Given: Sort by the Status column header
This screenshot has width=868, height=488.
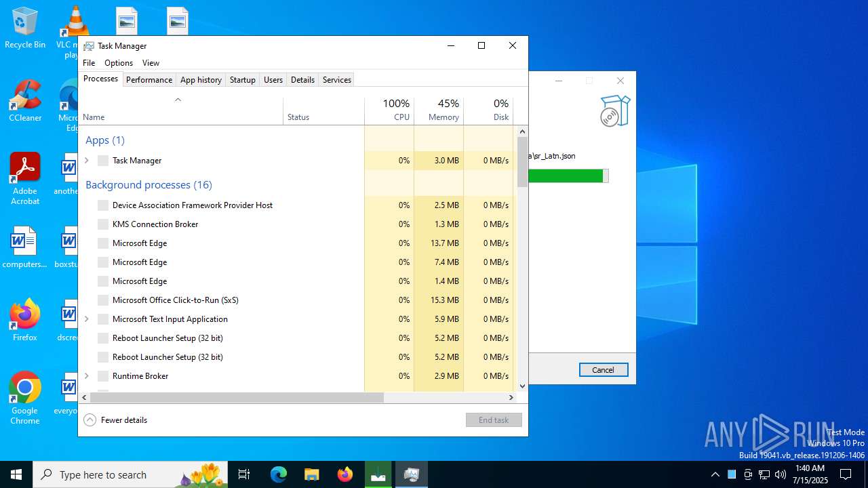Looking at the screenshot, I should click(x=323, y=111).
